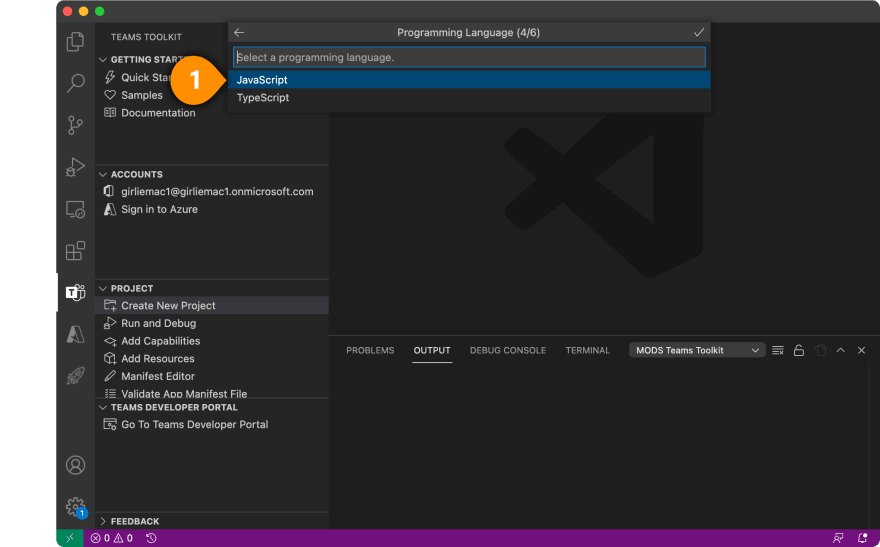Click the feedback icon in status bar
This screenshot has height=547, width=880.
pos(838,538)
